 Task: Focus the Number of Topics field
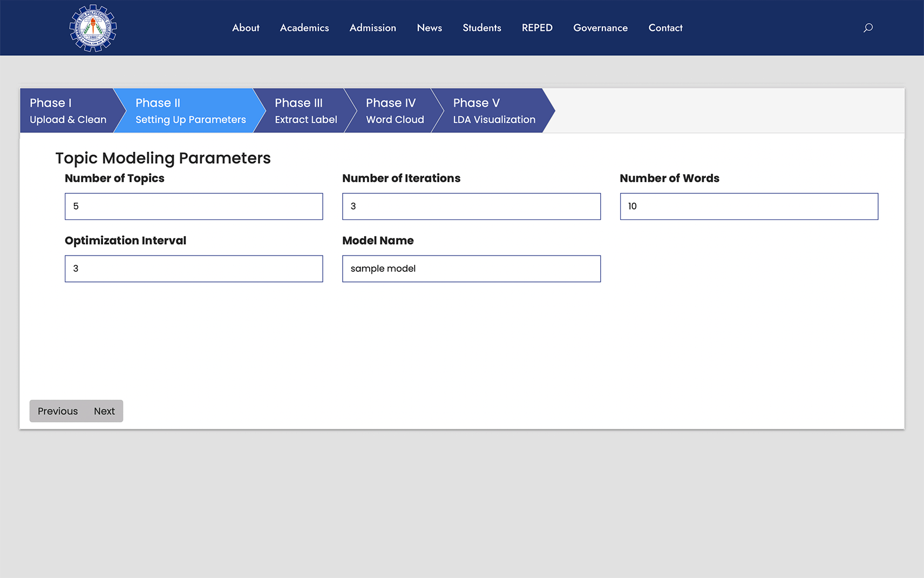[194, 206]
